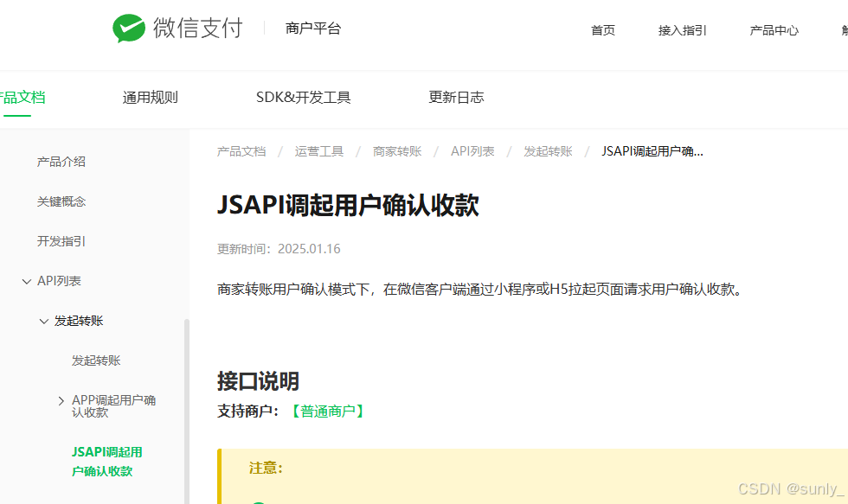848x504 pixels.
Task: Select the API列表 sidebar label
Action: 59,281
